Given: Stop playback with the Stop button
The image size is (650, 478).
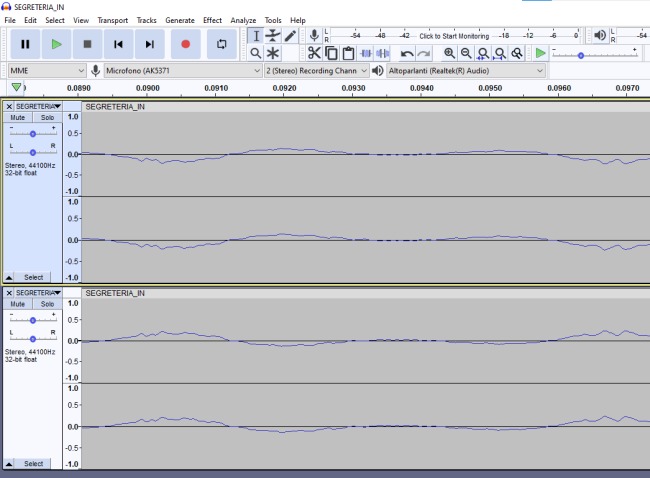Looking at the screenshot, I should pyautogui.click(x=87, y=44).
